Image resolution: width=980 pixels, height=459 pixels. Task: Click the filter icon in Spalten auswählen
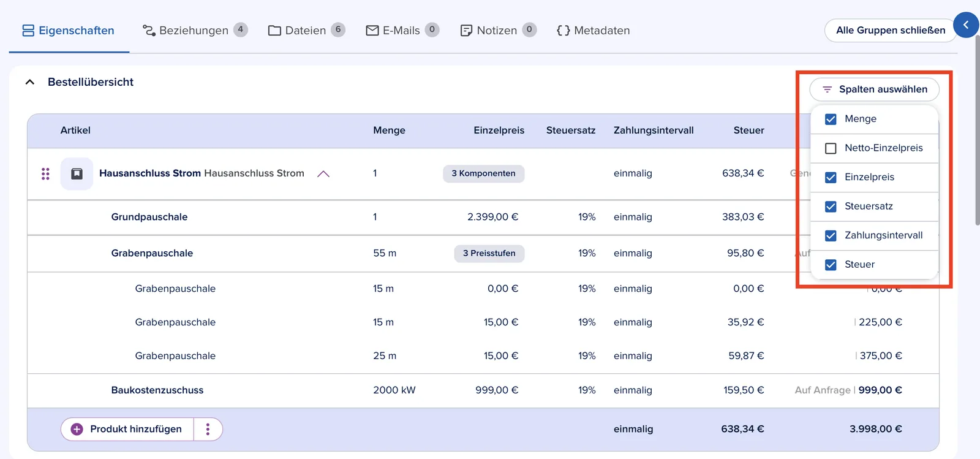[827, 89]
